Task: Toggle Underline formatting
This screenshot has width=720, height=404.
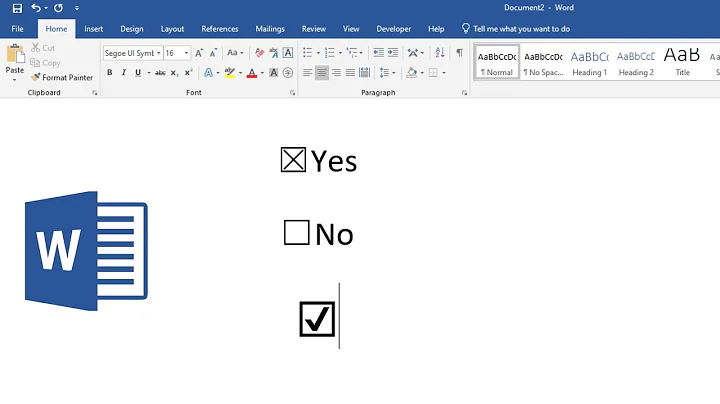Action: click(138, 73)
